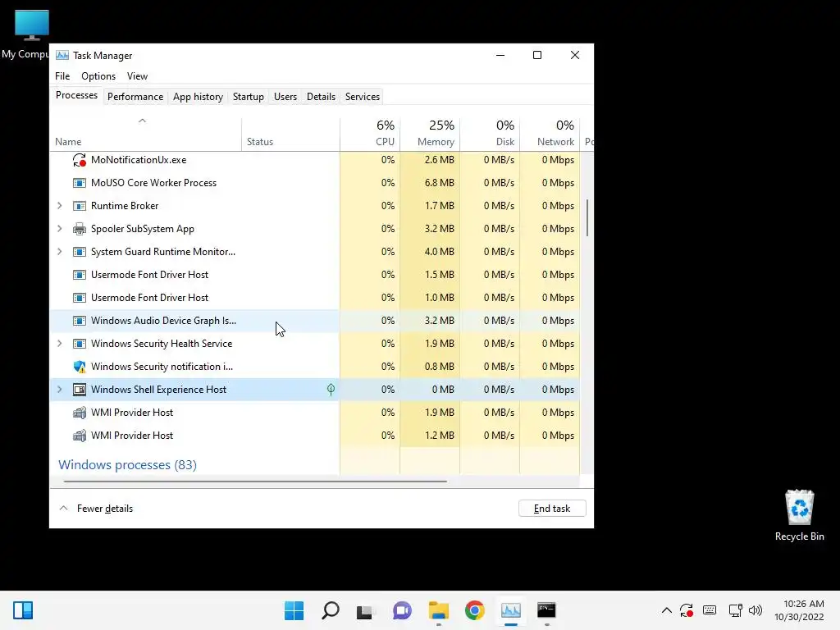The width and height of the screenshot is (840, 630).
Task: Switch to the App history tab
Action: [x=198, y=97]
